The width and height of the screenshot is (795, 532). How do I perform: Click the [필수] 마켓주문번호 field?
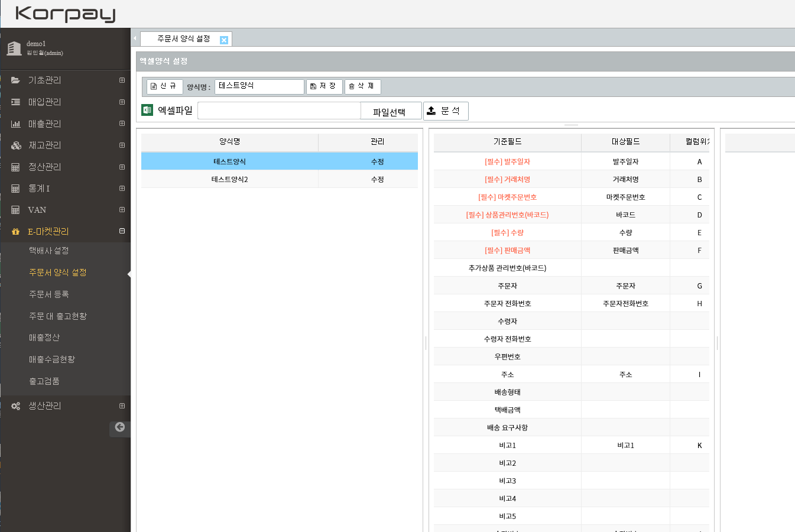click(x=507, y=197)
